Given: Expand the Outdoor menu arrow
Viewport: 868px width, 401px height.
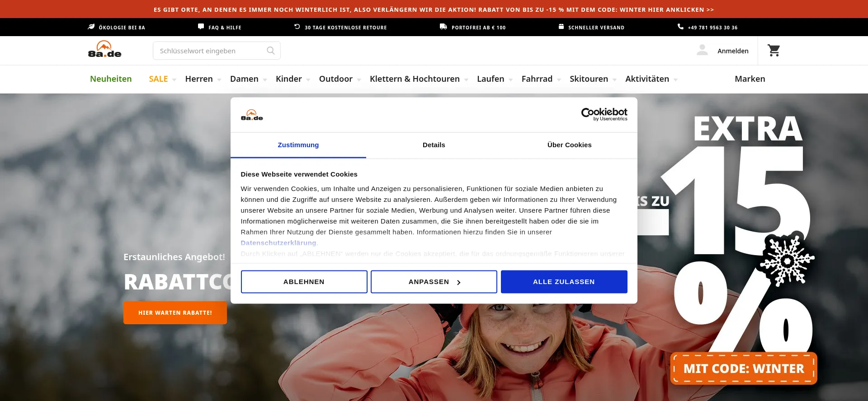Looking at the screenshot, I should (359, 80).
